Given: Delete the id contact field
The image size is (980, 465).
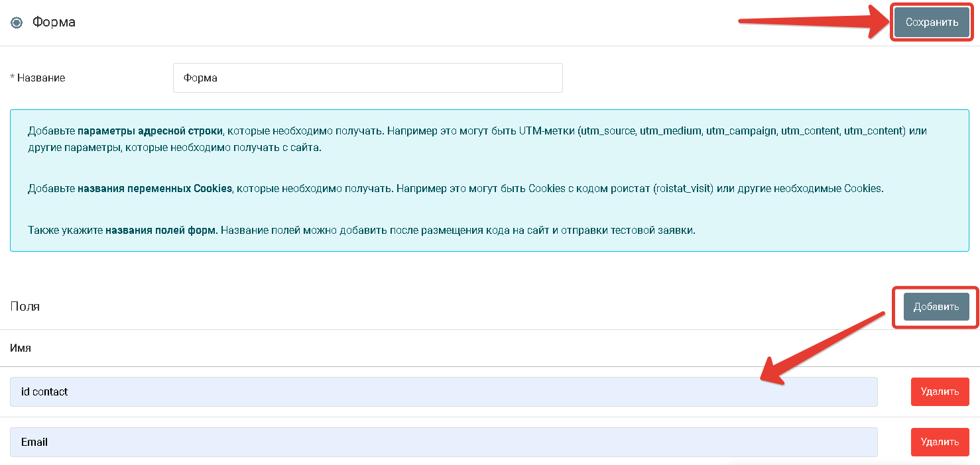Looking at the screenshot, I should [940, 391].
